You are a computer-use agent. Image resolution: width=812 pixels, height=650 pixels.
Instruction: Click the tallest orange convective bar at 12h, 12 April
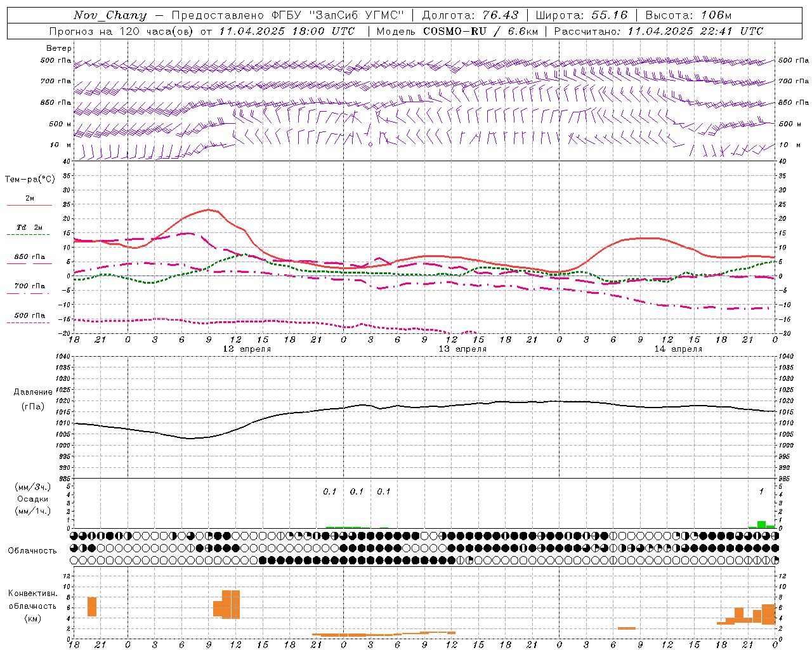(x=235, y=604)
